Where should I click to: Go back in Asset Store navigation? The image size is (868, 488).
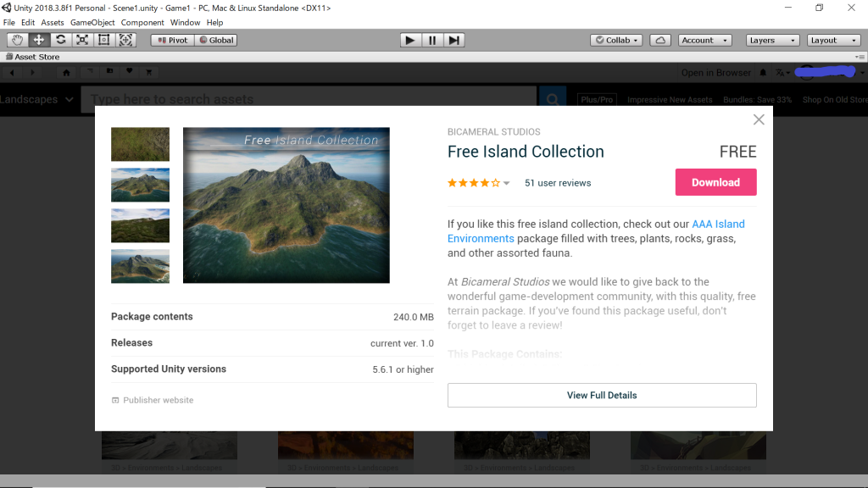(x=12, y=73)
